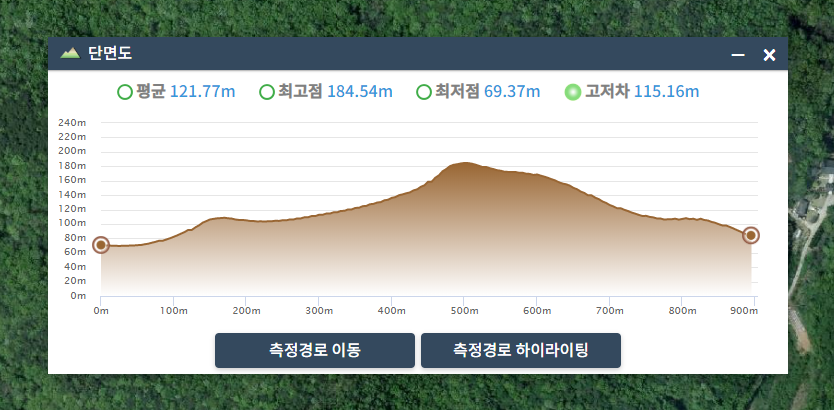Viewport: 834px width, 410px height.
Task: Click the 69.37m lowest point value
Action: click(x=512, y=91)
